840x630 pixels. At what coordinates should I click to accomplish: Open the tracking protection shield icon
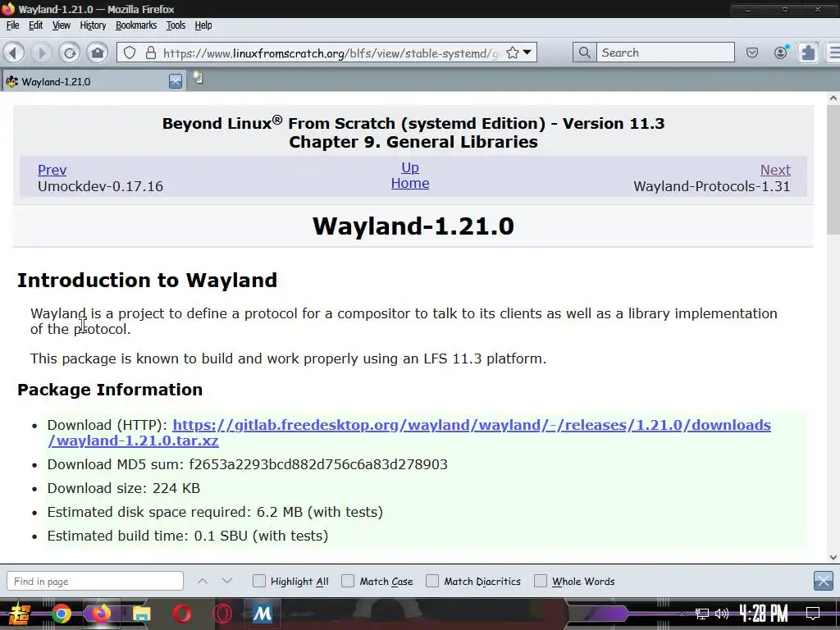[x=130, y=52]
